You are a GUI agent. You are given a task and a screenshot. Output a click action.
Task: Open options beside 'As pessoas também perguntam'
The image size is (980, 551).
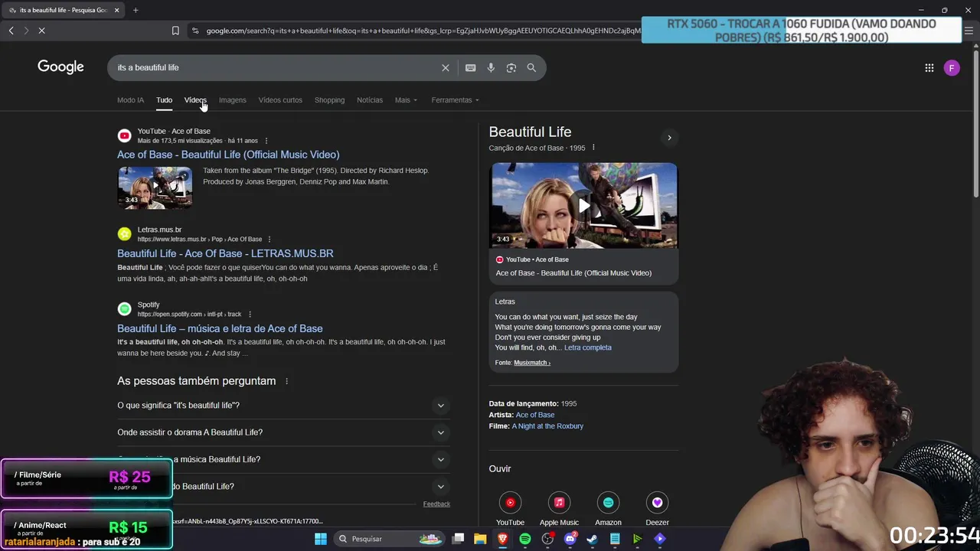pos(286,381)
